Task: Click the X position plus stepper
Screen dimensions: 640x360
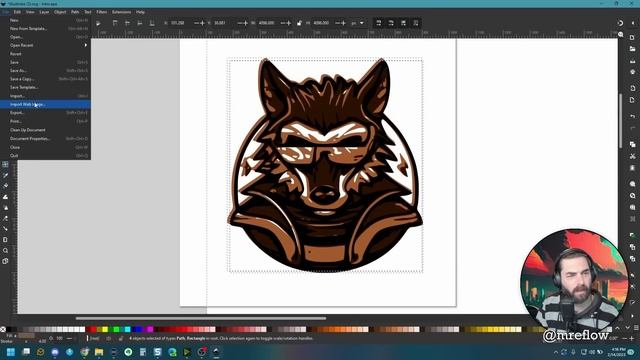Action: (202, 23)
